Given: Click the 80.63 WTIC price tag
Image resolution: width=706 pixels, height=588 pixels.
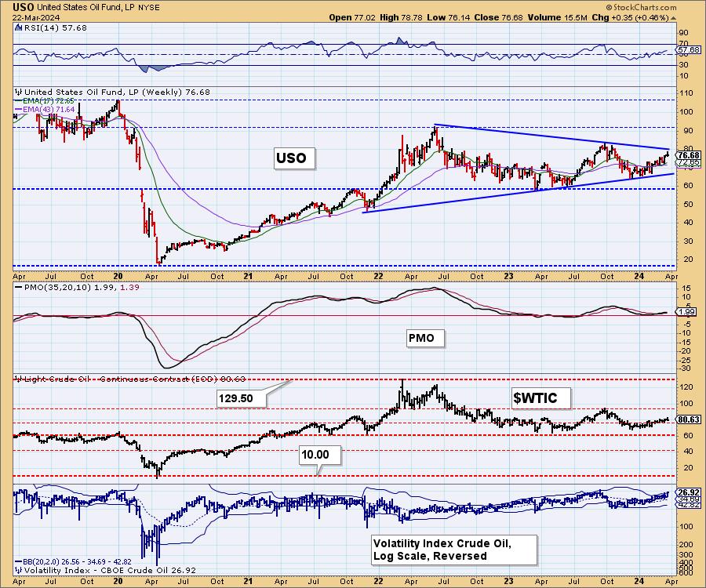Looking at the screenshot, I should (x=689, y=419).
